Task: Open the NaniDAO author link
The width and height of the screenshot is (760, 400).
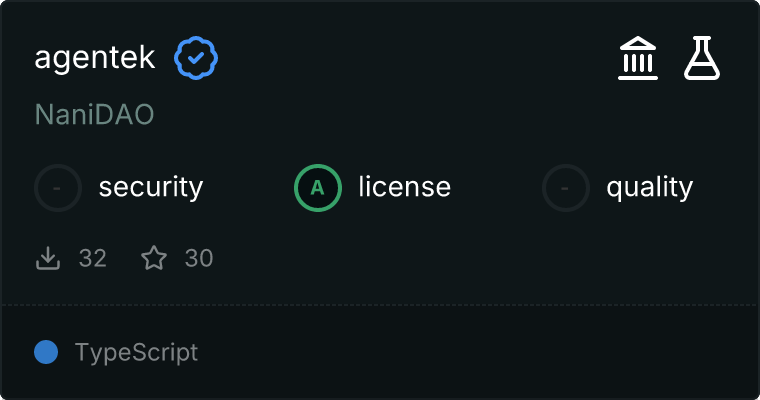Action: (x=94, y=114)
